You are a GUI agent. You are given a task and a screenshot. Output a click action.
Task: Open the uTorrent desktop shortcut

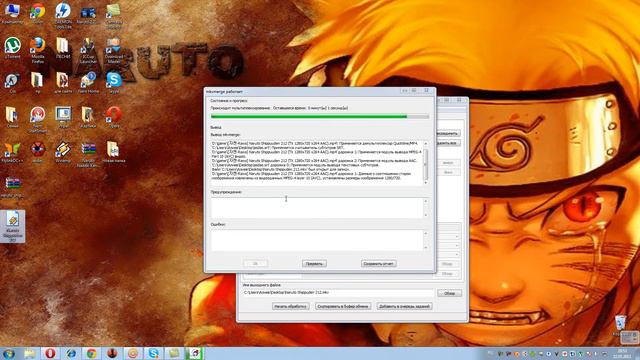pyautogui.click(x=12, y=48)
